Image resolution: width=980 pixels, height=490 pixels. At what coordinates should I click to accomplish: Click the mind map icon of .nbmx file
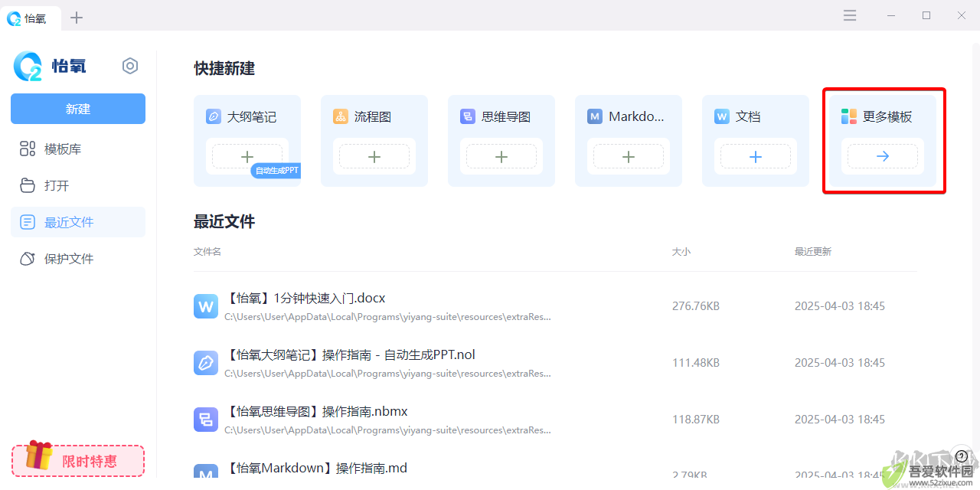pos(206,420)
